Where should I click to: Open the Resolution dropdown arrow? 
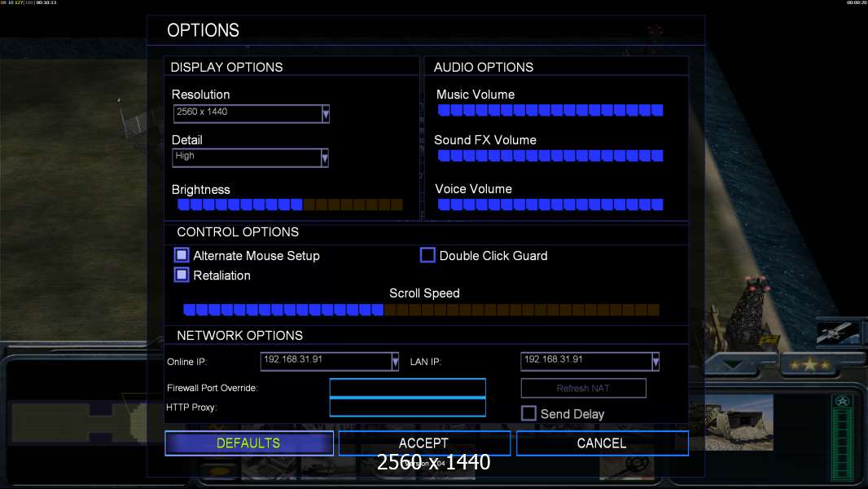click(x=326, y=114)
